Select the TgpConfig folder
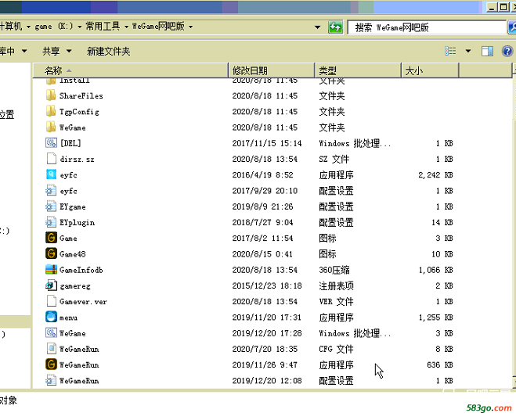This screenshot has height=420, width=516. click(x=79, y=112)
